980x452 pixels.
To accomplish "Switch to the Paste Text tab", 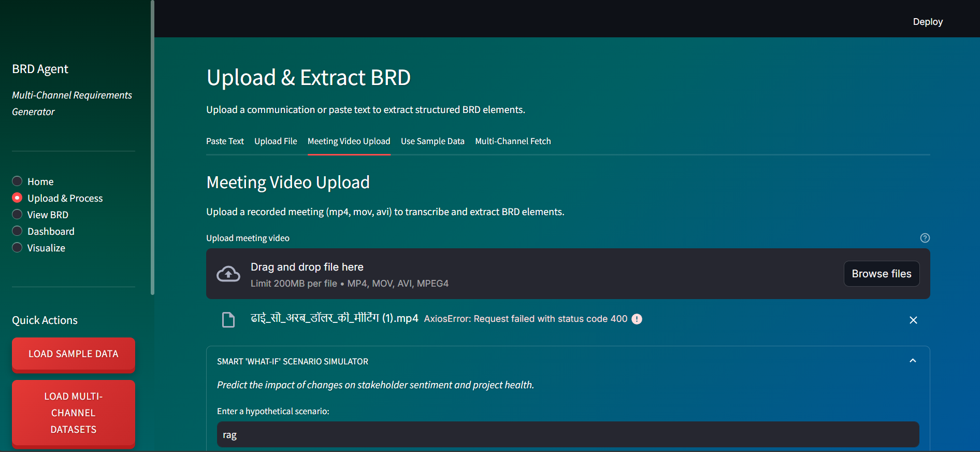I will [x=225, y=141].
